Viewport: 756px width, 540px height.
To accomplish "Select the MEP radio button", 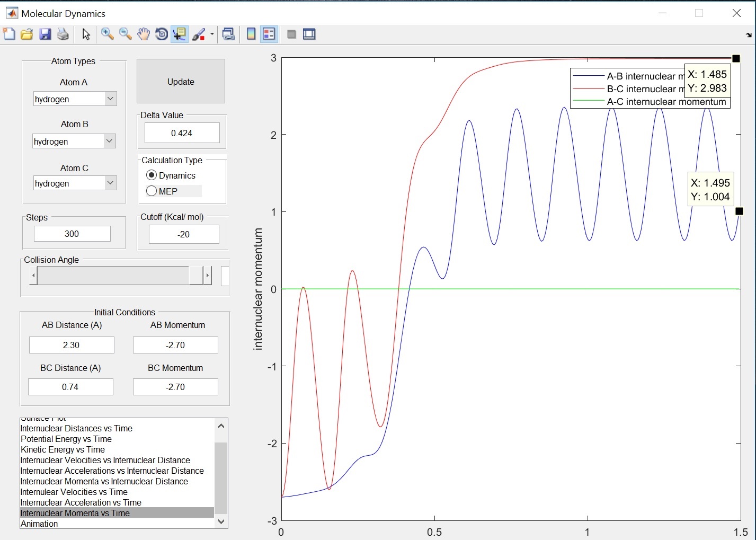I will pos(152,191).
